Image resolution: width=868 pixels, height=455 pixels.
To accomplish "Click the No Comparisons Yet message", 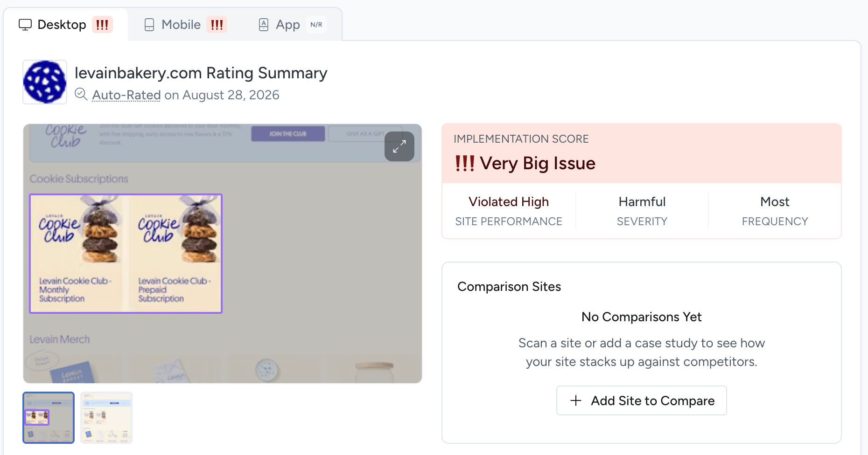I will (642, 317).
